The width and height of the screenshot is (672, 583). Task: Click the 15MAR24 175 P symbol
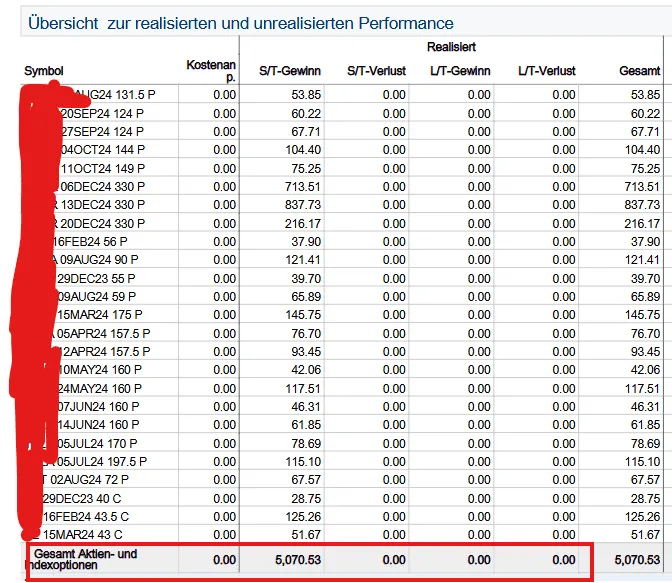click(100, 315)
